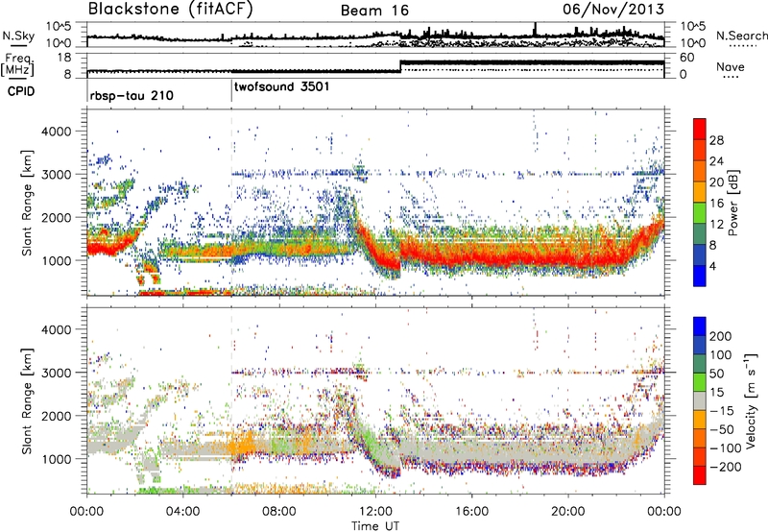Image resolution: width=768 pixels, height=532 pixels.
Task: Click the noise spike near 18:40 in the N.Sky panel
Action: 535,29
